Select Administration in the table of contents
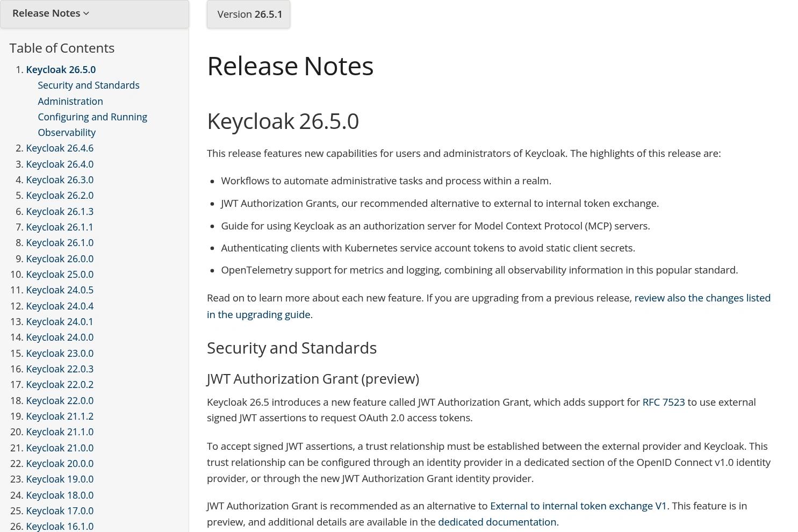The image size is (798, 532). tap(70, 101)
